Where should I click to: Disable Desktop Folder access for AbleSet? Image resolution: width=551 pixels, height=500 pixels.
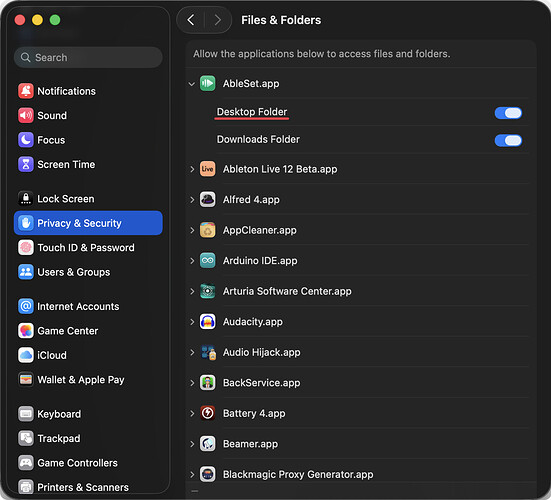click(x=508, y=113)
